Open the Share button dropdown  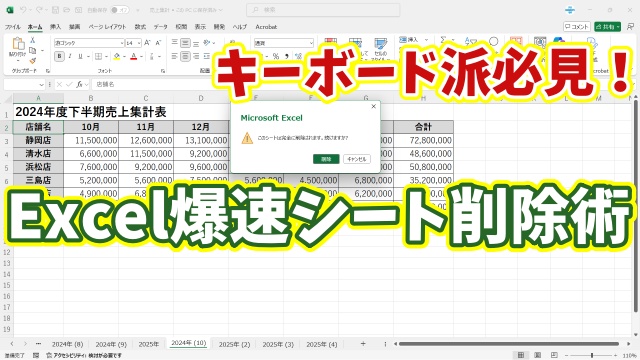[618, 27]
